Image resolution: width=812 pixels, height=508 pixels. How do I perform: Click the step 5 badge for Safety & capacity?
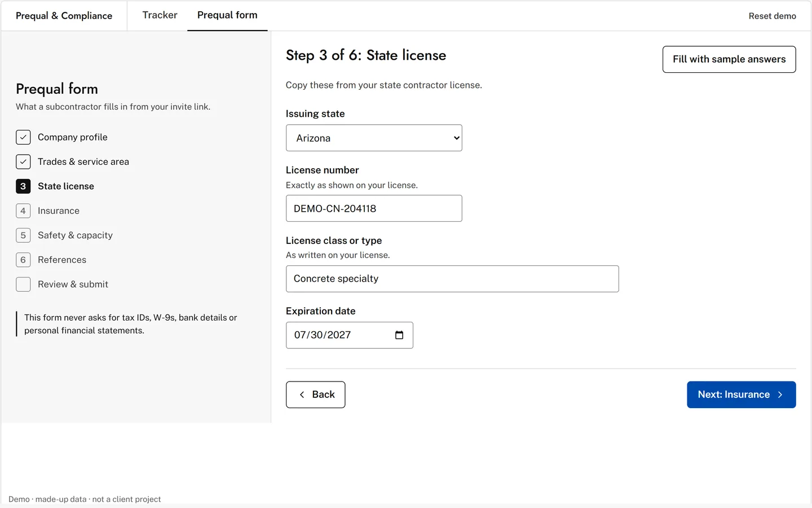pyautogui.click(x=23, y=235)
